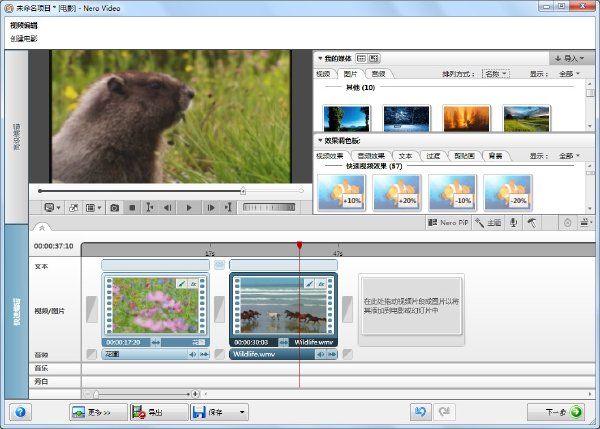Mute audio of the flower clip

point(192,354)
